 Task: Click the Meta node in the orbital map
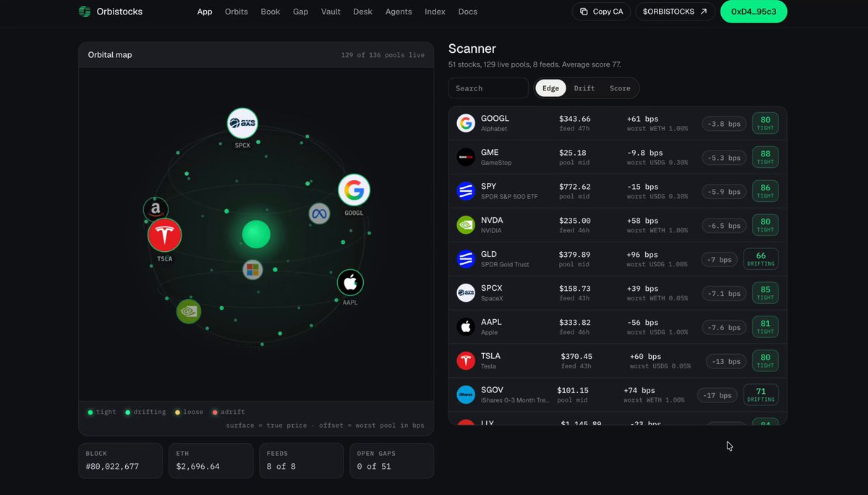click(319, 213)
